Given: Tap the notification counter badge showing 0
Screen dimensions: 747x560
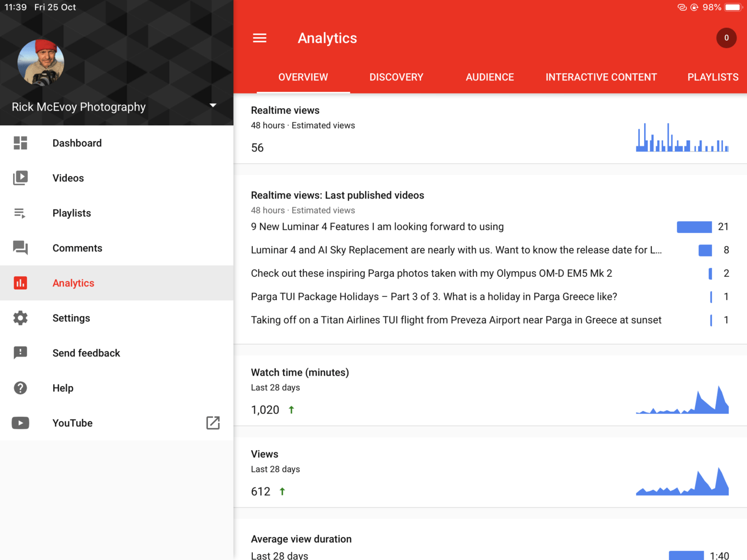Looking at the screenshot, I should click(x=726, y=38).
